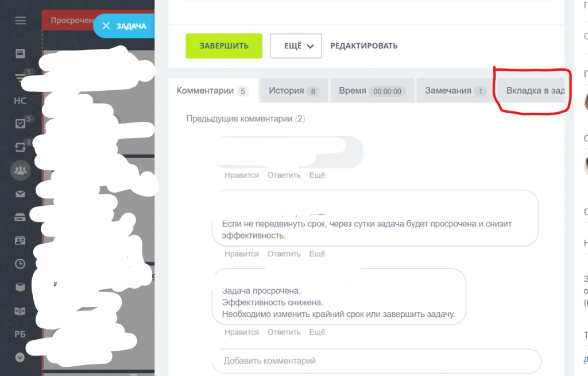Open the Вкладка в зад… tab
588x376 pixels.
(x=531, y=90)
